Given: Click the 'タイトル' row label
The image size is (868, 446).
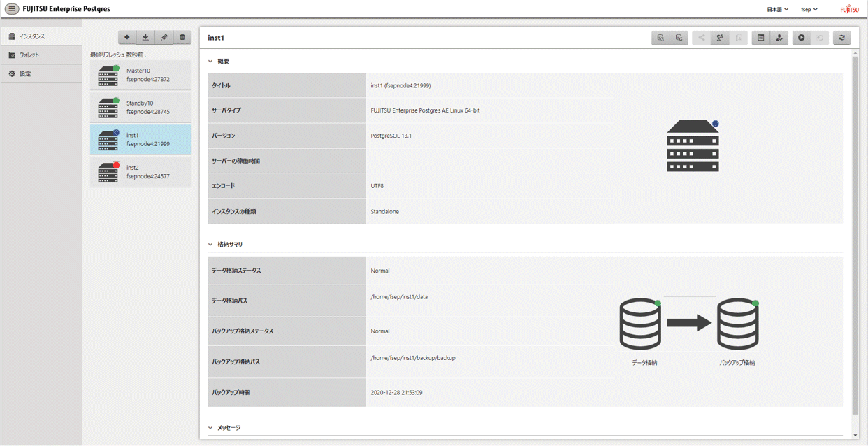Looking at the screenshot, I should 221,86.
